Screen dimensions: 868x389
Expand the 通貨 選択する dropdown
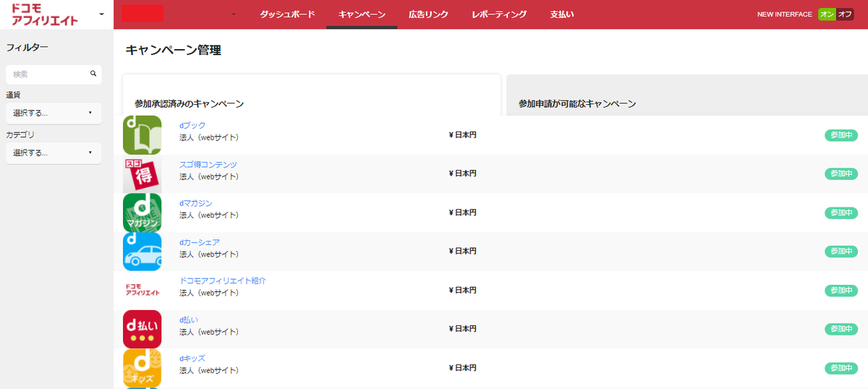pos(54,113)
